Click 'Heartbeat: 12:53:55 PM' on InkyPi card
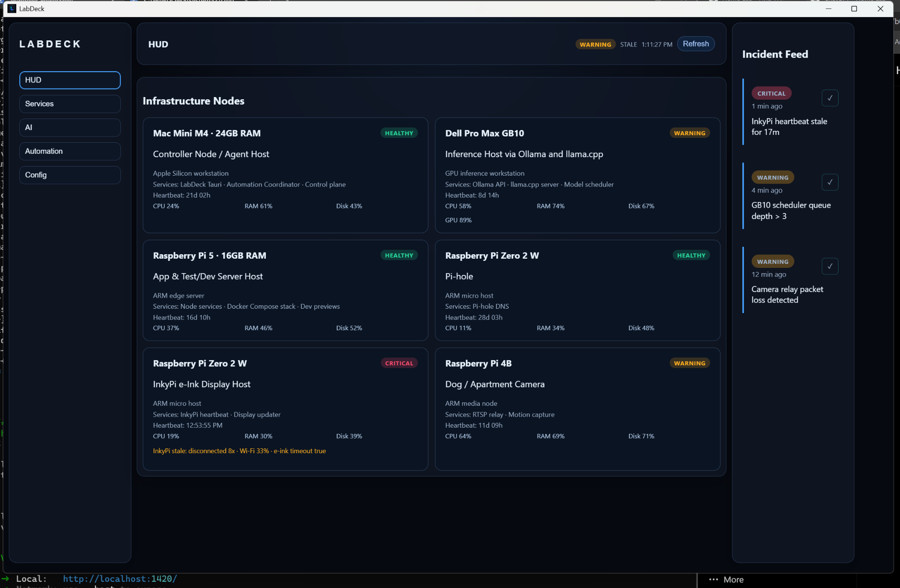This screenshot has width=900, height=588. (188, 425)
